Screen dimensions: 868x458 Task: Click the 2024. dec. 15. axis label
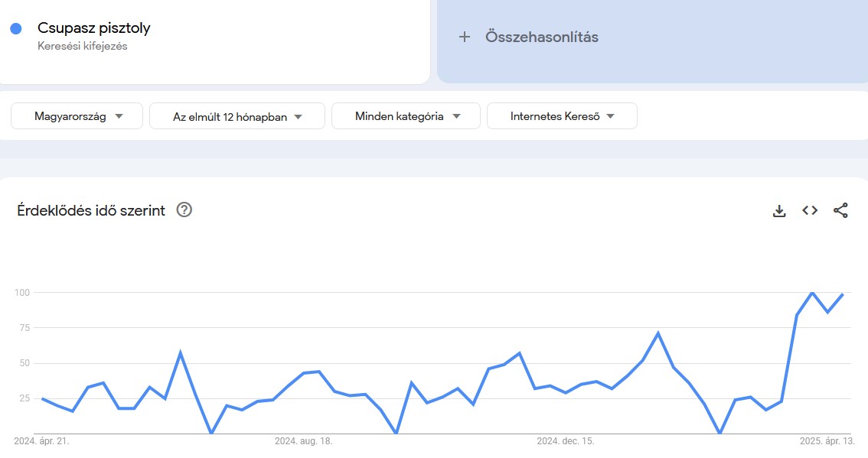(566, 441)
